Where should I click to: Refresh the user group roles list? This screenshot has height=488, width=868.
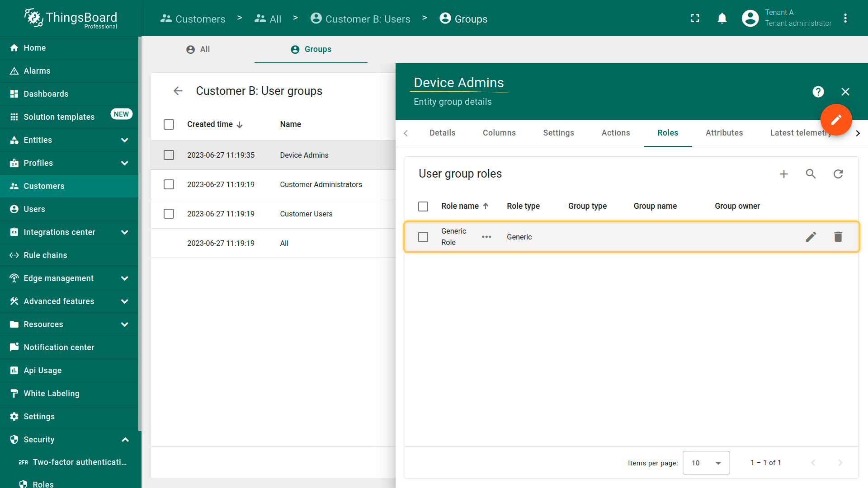click(x=838, y=174)
